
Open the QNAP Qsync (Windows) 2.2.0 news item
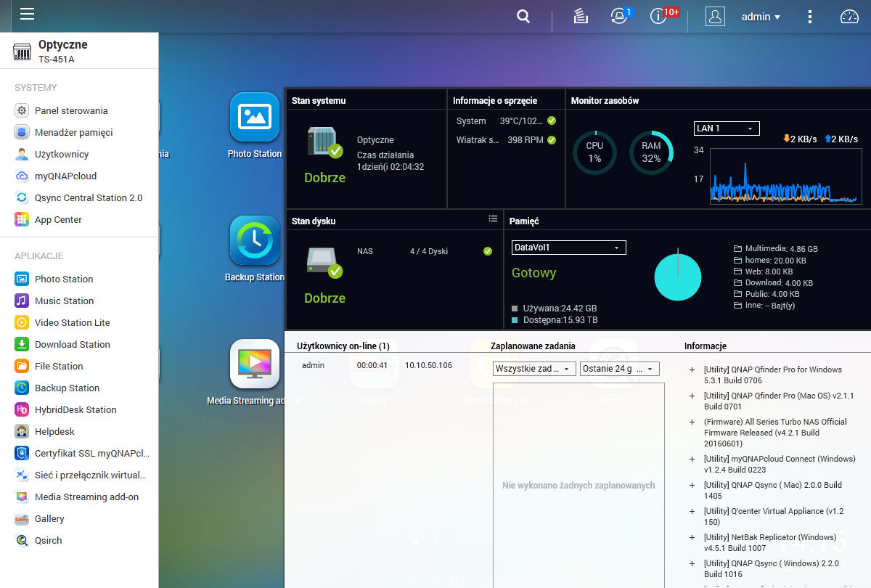(772, 568)
